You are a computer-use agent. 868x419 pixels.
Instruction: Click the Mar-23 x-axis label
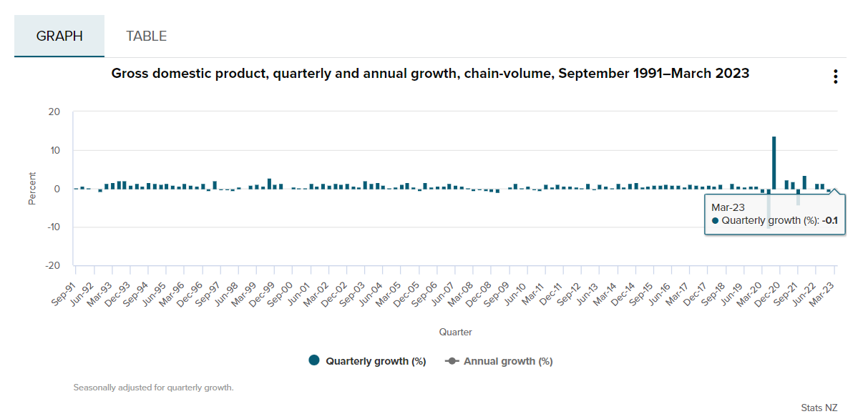[x=826, y=292]
